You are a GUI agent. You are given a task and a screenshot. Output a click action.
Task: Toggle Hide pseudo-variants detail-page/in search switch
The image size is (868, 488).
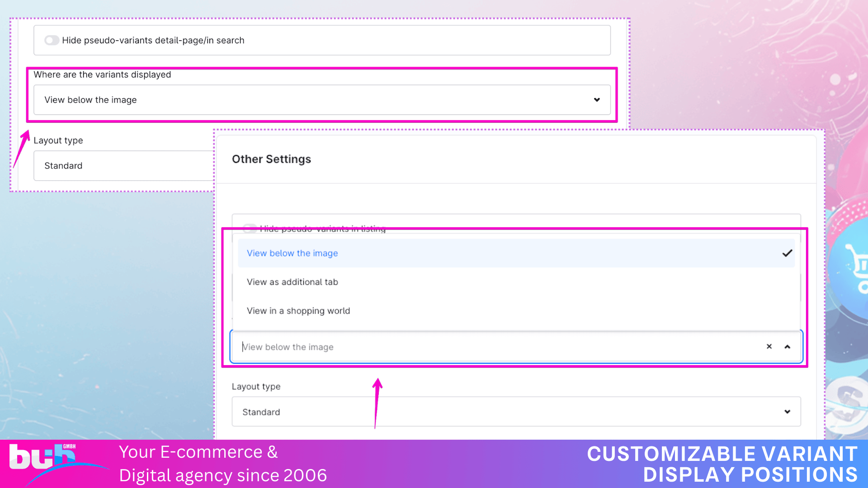pos(52,40)
